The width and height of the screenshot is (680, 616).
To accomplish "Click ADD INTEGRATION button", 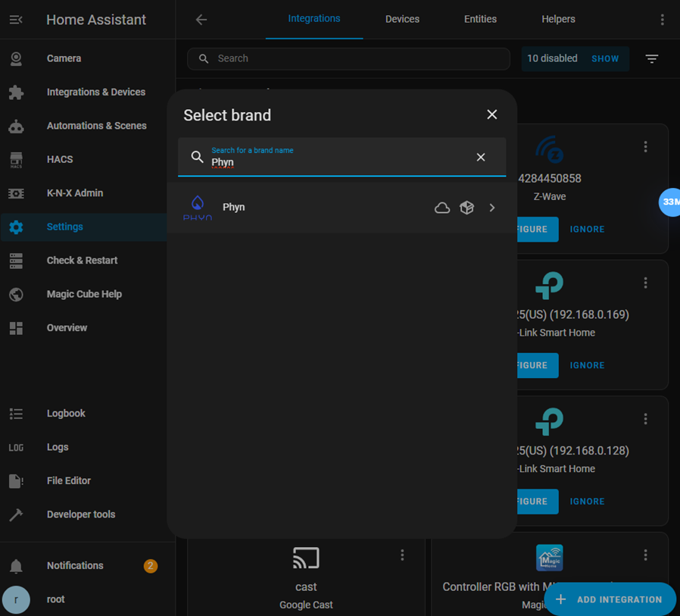I will [610, 599].
